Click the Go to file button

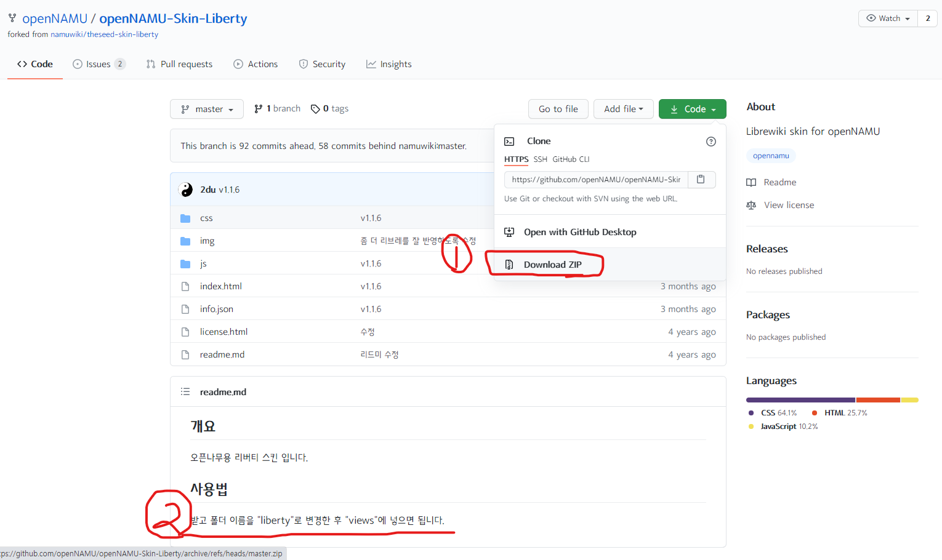click(558, 109)
